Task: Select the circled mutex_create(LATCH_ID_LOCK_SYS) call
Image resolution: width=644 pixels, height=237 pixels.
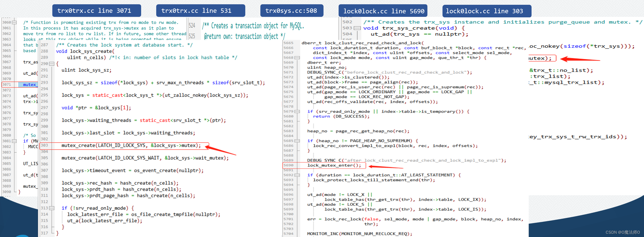Action: pyautogui.click(x=131, y=145)
